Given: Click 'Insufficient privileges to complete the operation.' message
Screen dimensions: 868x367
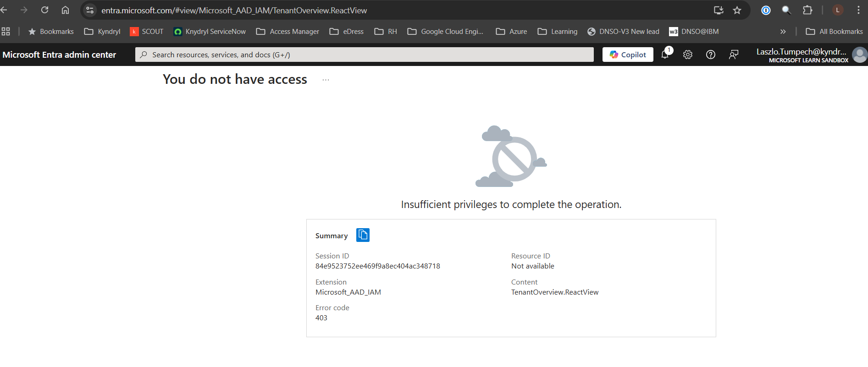Looking at the screenshot, I should coord(511,204).
